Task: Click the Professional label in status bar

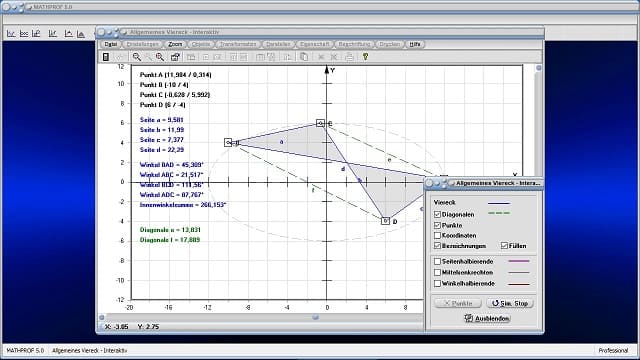Action: pyautogui.click(x=613, y=351)
